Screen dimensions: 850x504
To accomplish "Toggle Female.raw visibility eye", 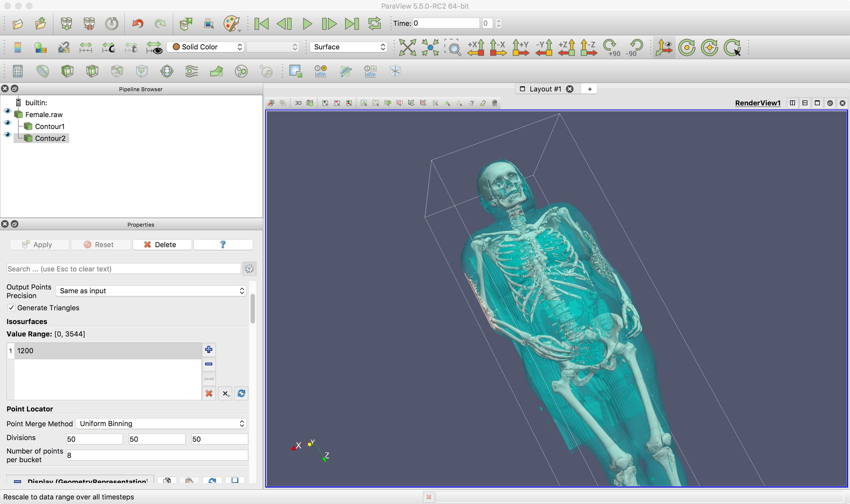I will (x=8, y=111).
